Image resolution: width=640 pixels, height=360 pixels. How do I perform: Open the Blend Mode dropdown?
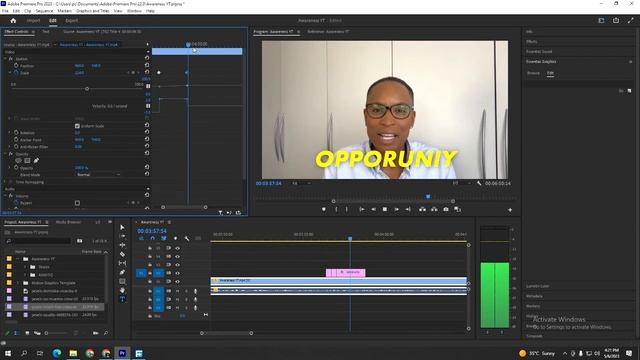98,174
